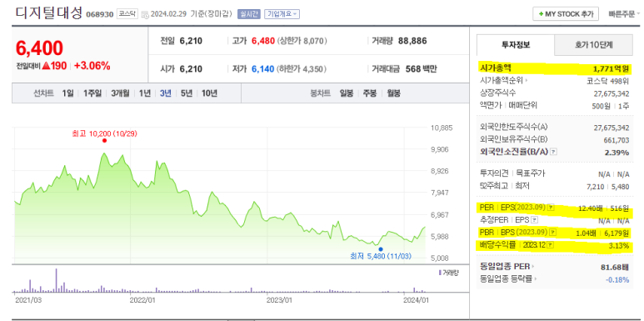Click the 코스닥 market badge
644x321 pixels.
pos(127,14)
